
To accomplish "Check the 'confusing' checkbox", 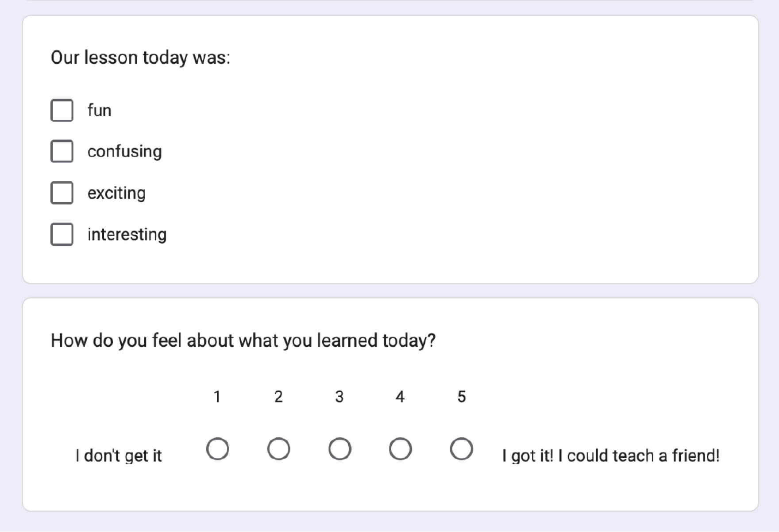I will (x=62, y=151).
